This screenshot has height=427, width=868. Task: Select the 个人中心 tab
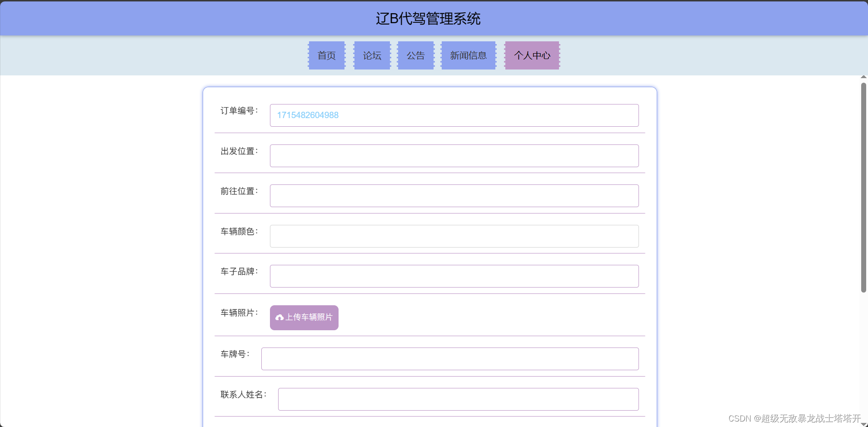532,55
